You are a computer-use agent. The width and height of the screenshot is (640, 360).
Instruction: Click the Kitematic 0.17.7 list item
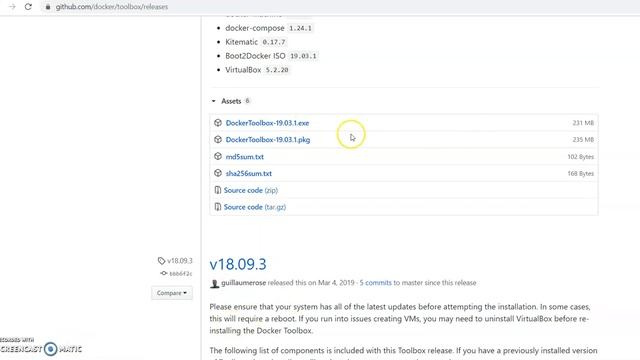click(256, 42)
